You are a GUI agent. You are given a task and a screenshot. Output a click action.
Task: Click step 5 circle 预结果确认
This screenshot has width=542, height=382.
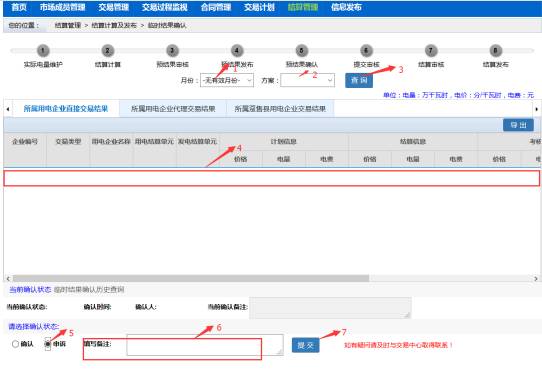301,51
